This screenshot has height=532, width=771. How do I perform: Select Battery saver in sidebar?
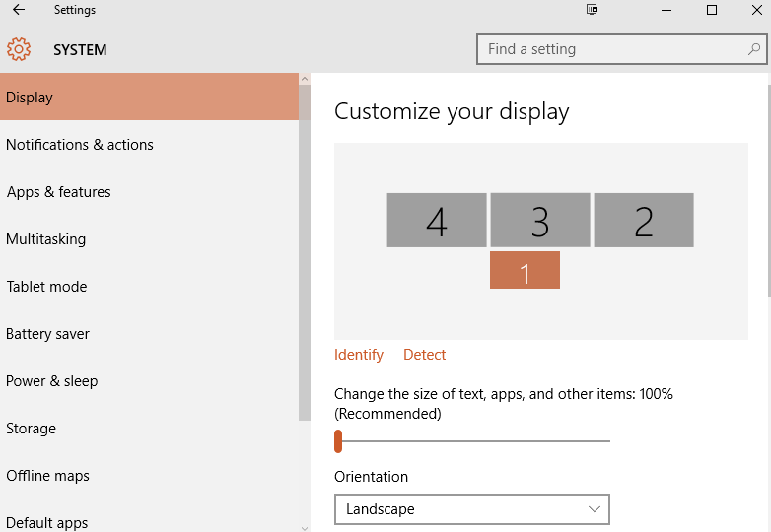(150, 334)
